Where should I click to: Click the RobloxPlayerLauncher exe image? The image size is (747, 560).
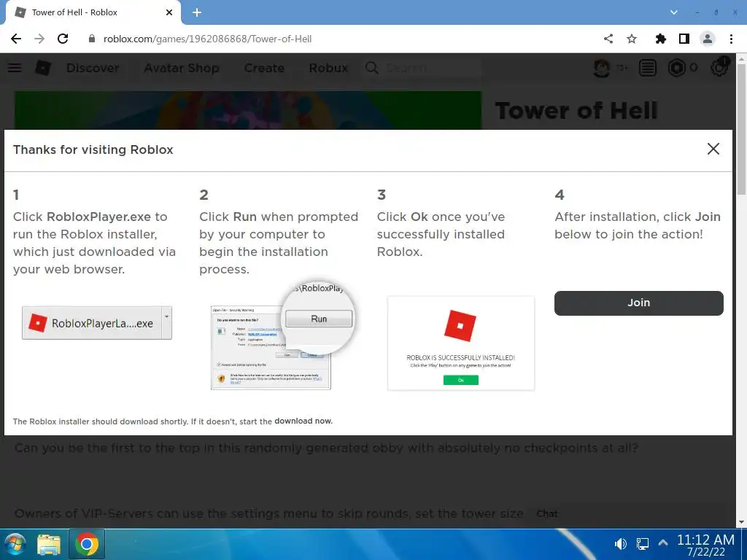coord(97,323)
